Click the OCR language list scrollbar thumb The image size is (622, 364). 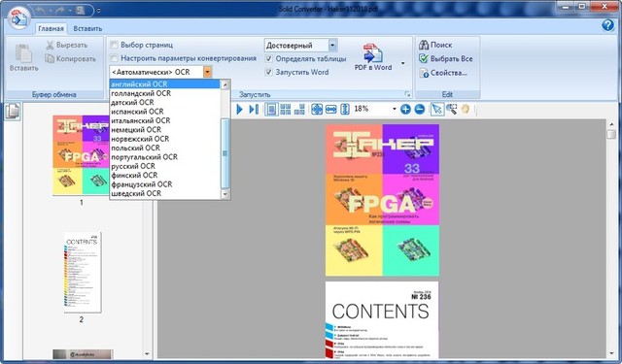click(x=225, y=153)
